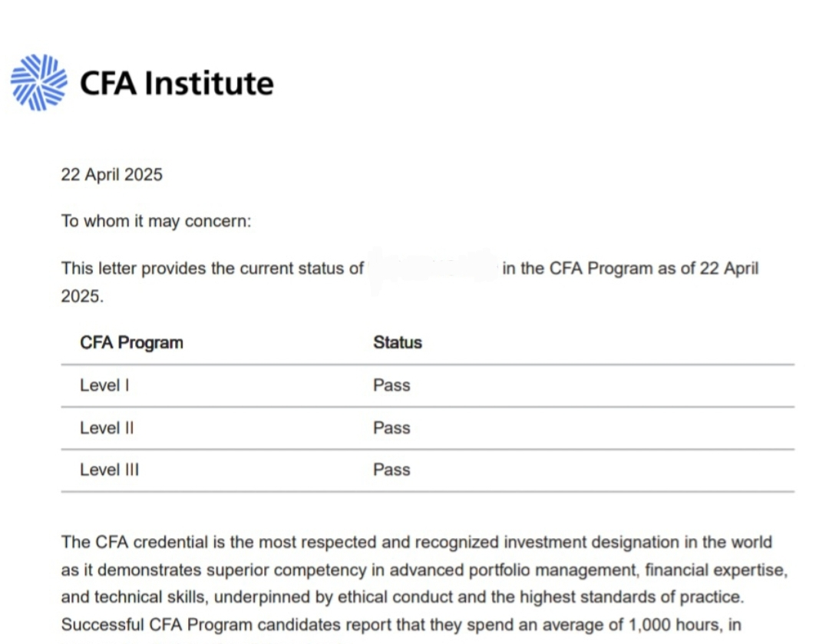The height and width of the screenshot is (644, 829).
Task: Select the Level II row label
Action: click(x=107, y=428)
